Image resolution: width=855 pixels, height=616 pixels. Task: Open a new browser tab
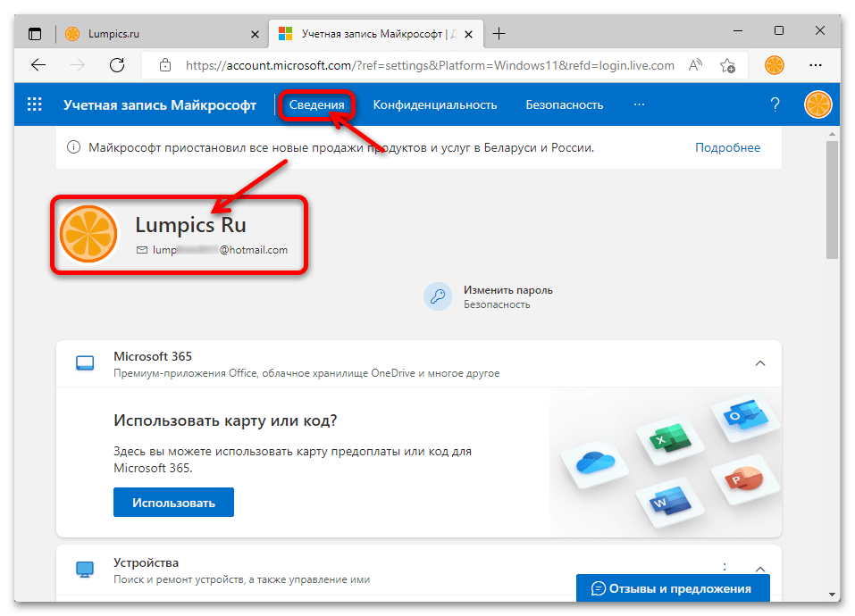pos(499,34)
